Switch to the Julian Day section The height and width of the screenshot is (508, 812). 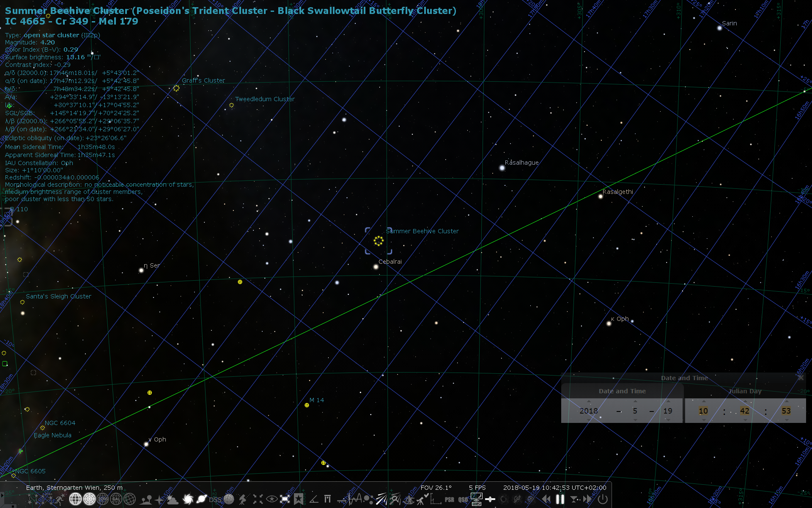tap(745, 391)
